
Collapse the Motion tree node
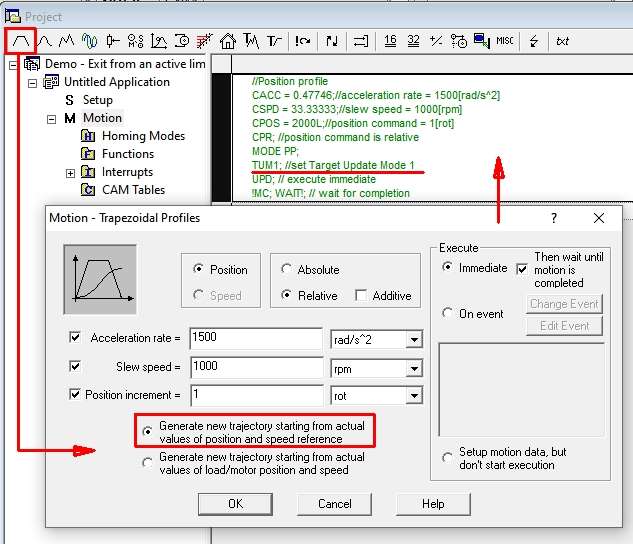(x=51, y=119)
